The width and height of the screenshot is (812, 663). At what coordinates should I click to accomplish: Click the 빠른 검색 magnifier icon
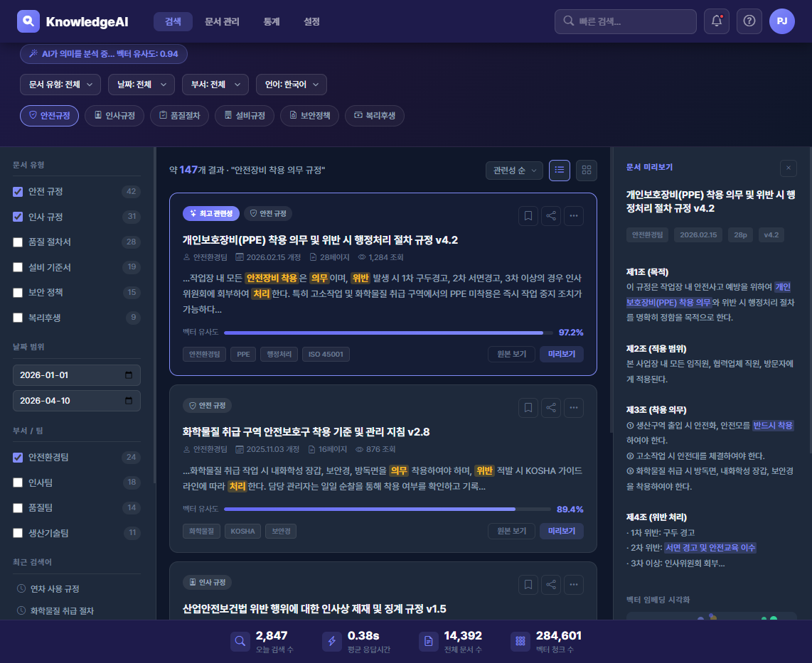[x=569, y=21]
